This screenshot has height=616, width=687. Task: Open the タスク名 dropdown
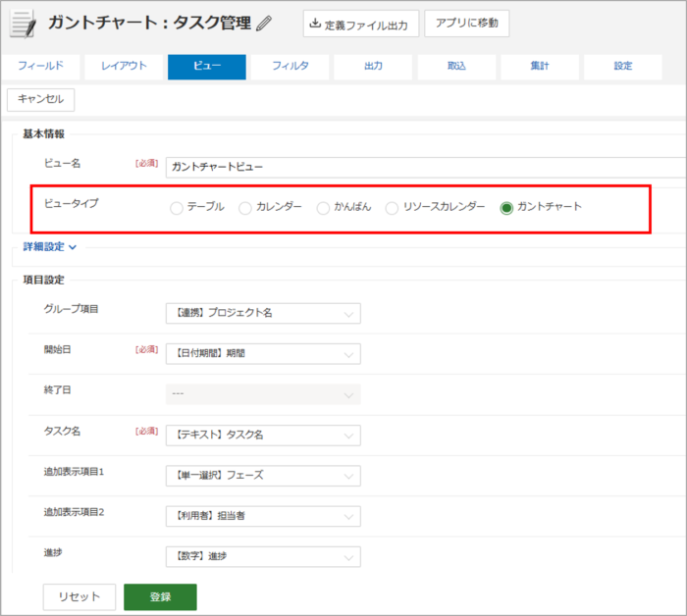263,436
